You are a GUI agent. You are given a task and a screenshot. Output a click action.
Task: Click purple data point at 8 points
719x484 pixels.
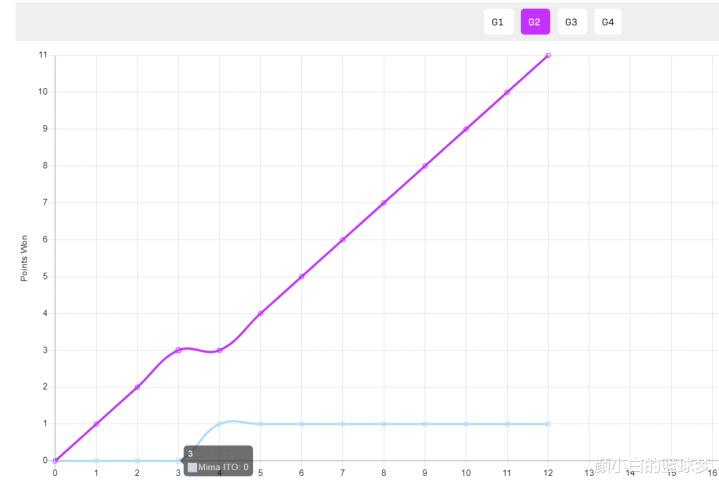425,166
